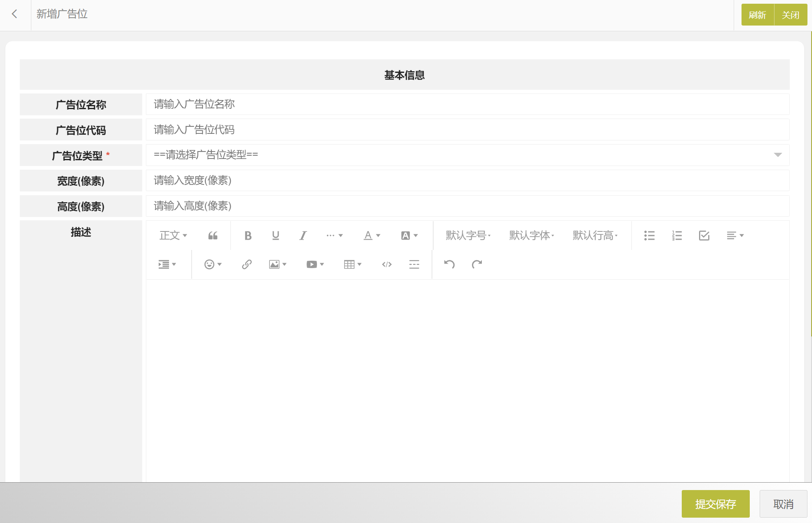The height and width of the screenshot is (523, 812).
Task: Click the 提交保存 button
Action: 715,504
